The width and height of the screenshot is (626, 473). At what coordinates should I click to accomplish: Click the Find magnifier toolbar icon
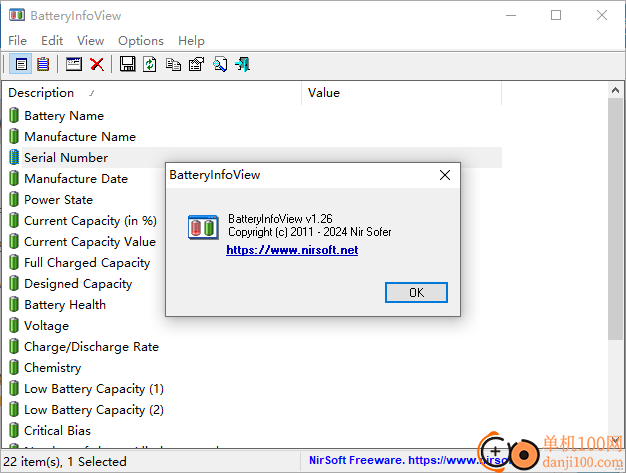click(220, 64)
